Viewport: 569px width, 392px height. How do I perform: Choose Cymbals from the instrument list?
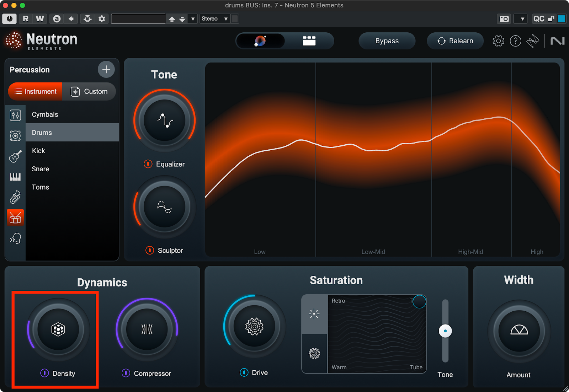[x=72, y=114]
